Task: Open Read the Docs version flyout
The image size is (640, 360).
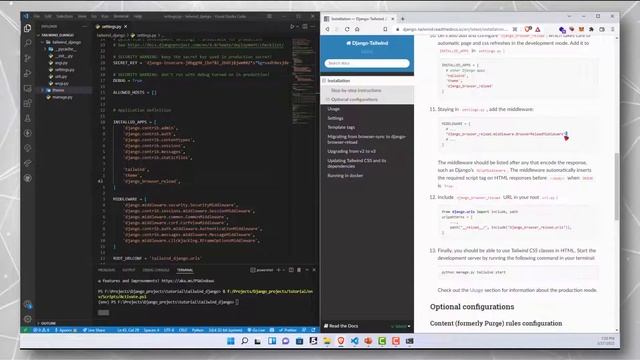Action: (x=400, y=326)
